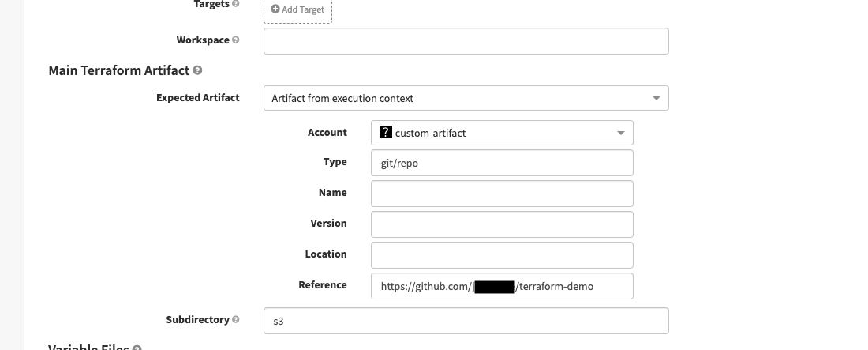Screen dimensions: 868x350
Task: Click the Subdirectory field containing s3
Action: coord(466,321)
